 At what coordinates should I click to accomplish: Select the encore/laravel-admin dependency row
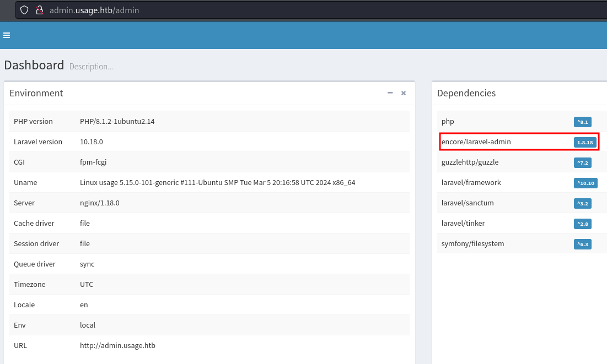476,142
